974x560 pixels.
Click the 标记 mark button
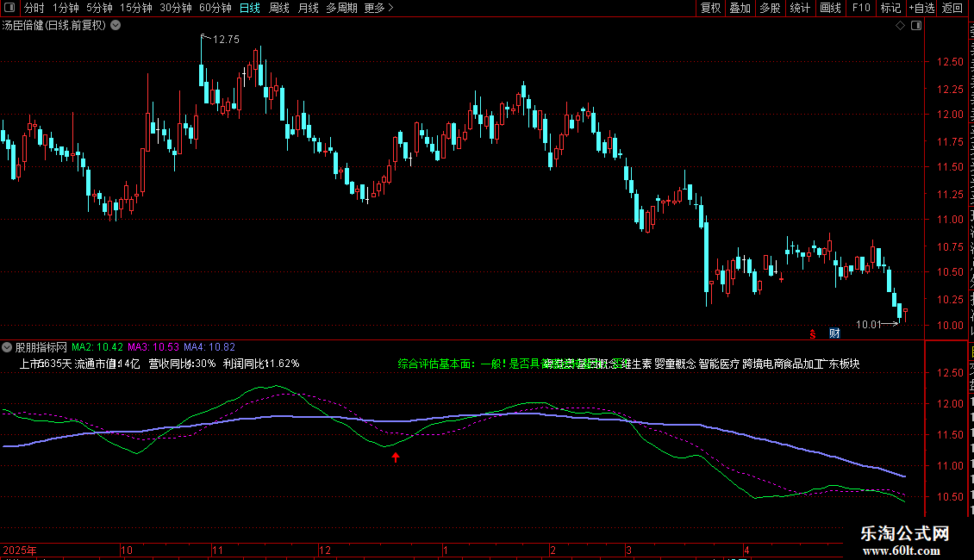click(x=890, y=8)
